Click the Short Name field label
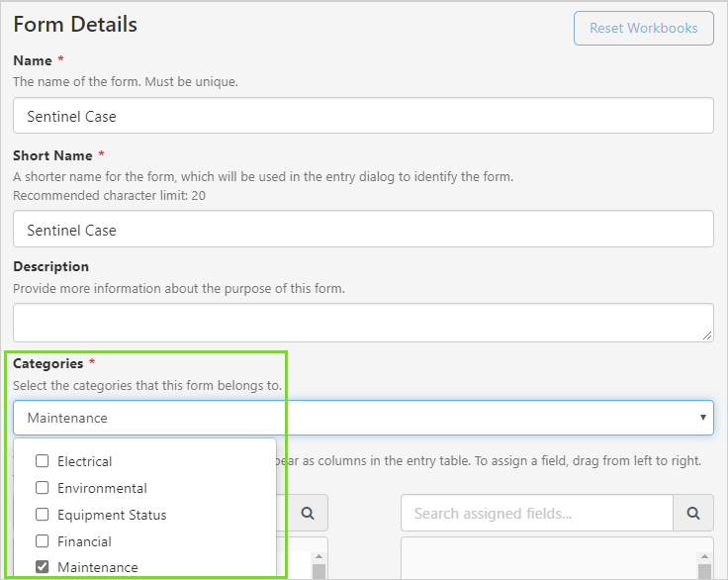The height and width of the screenshot is (580, 728). [x=52, y=155]
